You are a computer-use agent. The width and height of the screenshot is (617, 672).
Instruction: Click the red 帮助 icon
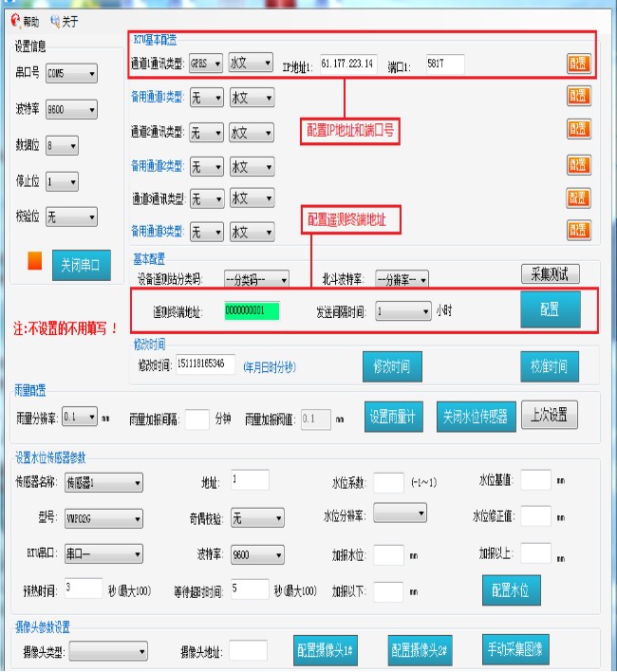(16, 21)
